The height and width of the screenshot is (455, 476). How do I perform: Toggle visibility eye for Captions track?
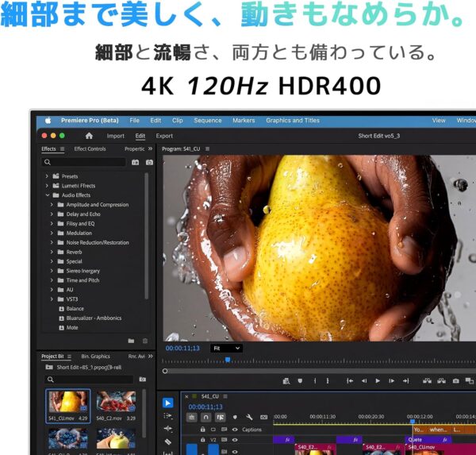[x=235, y=430]
